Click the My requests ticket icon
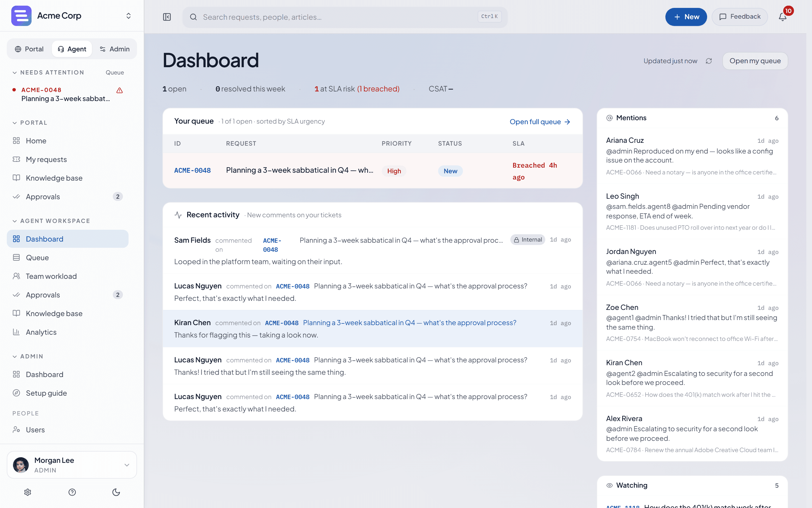The height and width of the screenshot is (508, 812). click(16, 159)
